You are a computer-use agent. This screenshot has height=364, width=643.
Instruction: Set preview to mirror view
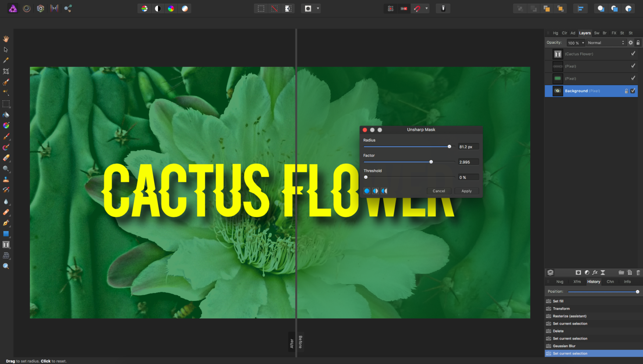(x=384, y=191)
